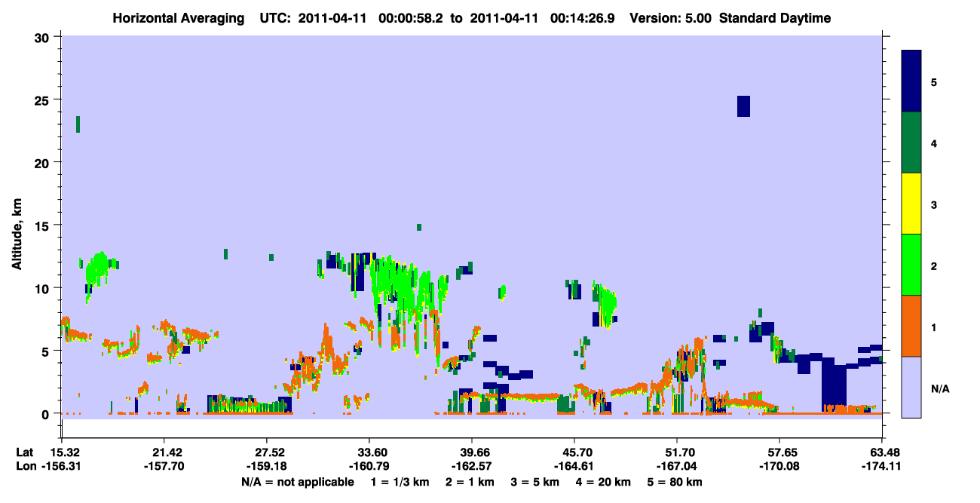Click legend entry '4 = 20 km'
980x503 pixels.
(604, 482)
